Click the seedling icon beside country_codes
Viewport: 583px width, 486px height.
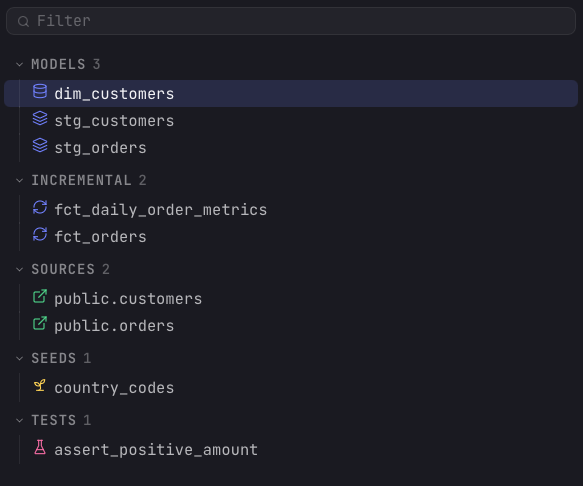pyautogui.click(x=40, y=386)
